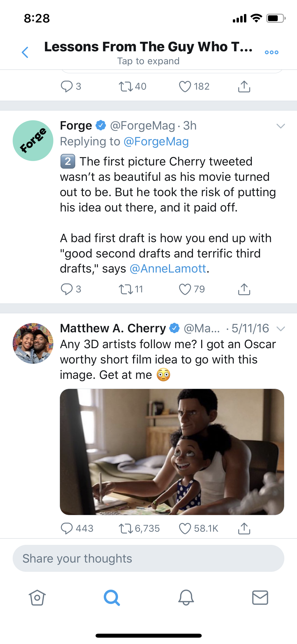This screenshot has width=297, height=644.
Task: Like Matthew A. Cherry's tweet
Action: pos(185,528)
